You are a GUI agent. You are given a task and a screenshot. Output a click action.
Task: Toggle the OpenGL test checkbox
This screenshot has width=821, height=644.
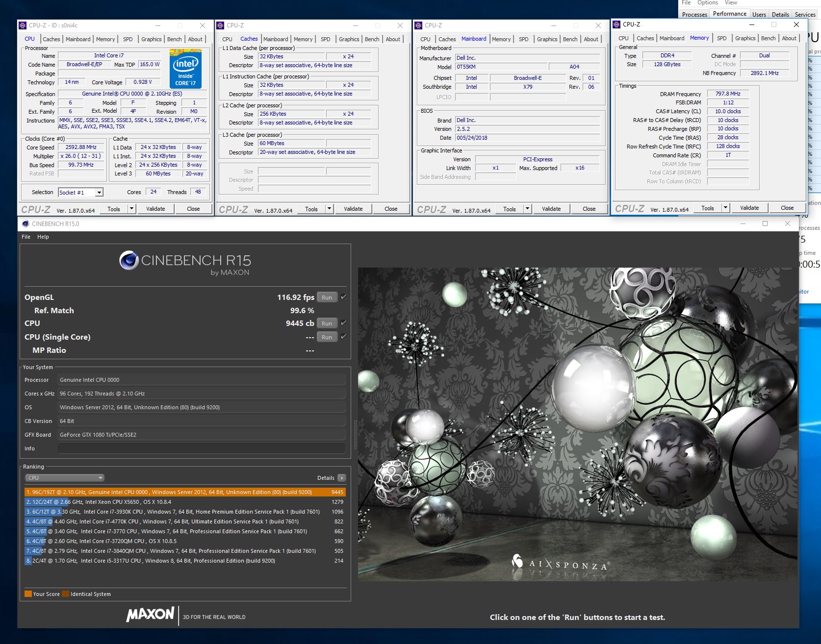pos(343,297)
